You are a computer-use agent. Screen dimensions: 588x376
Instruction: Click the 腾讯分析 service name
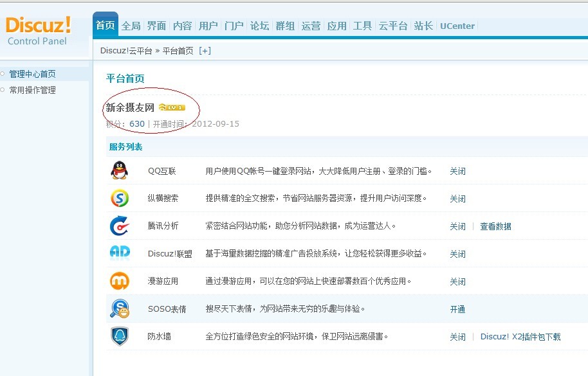(x=163, y=226)
